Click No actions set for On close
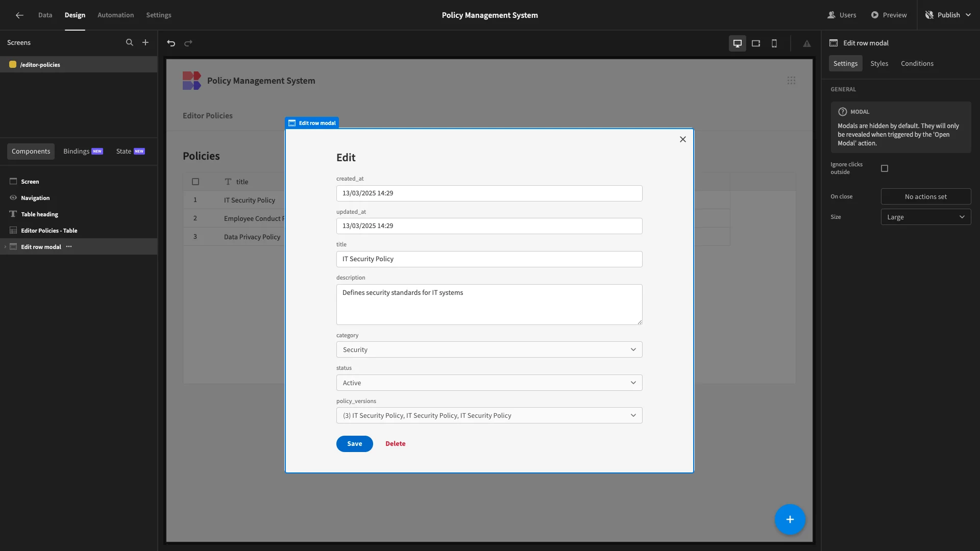This screenshot has height=551, width=980. (926, 196)
